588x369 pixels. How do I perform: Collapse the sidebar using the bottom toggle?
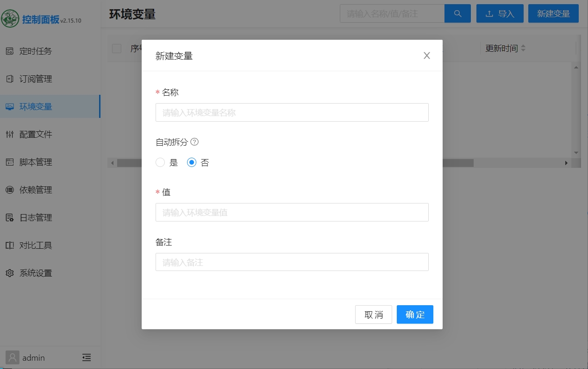coord(87,357)
